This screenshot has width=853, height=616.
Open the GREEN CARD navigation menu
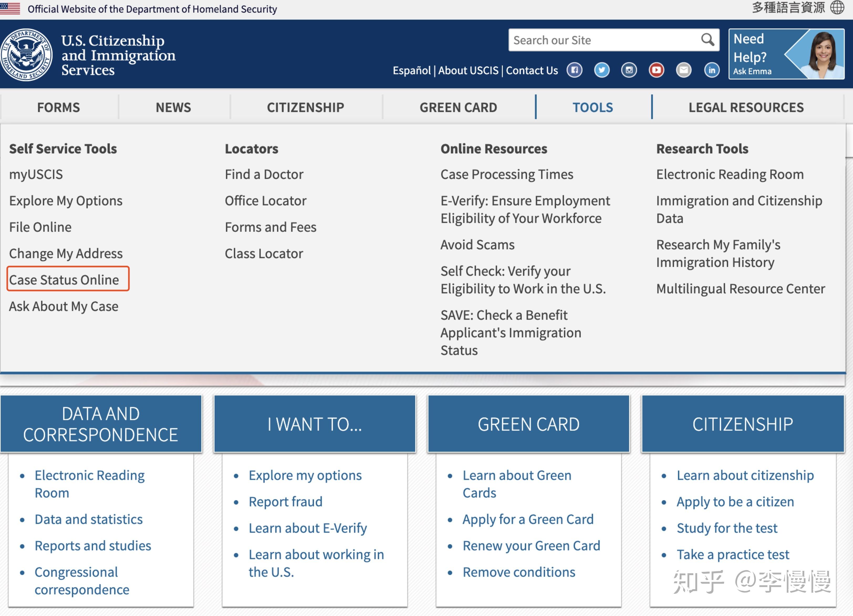click(x=458, y=108)
